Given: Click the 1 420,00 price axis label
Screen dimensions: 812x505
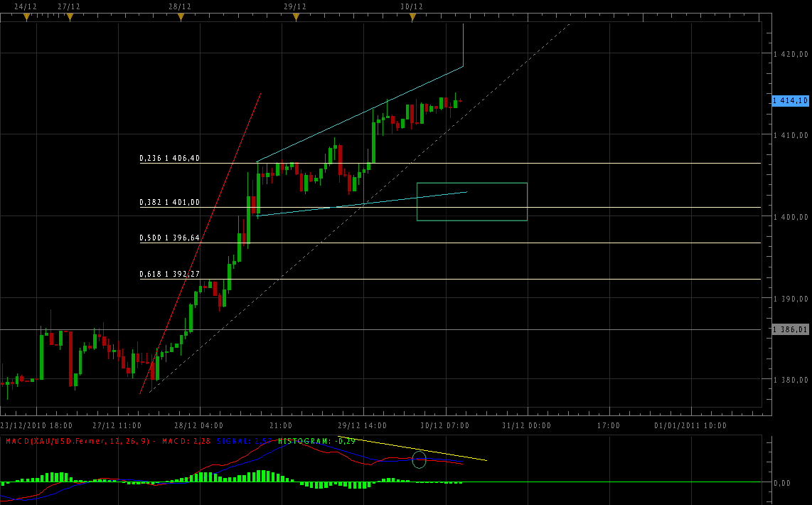Looking at the screenshot, I should pyautogui.click(x=791, y=53).
